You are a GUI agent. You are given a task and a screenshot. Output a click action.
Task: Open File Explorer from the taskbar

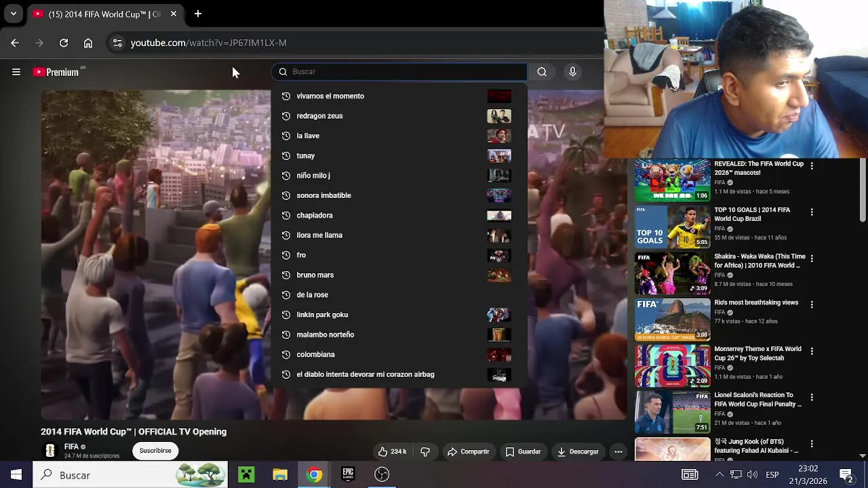point(280,475)
